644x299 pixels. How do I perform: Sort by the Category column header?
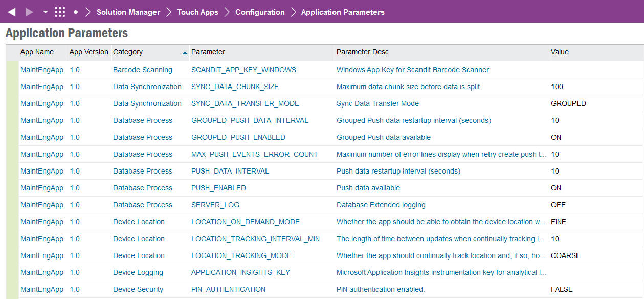128,52
